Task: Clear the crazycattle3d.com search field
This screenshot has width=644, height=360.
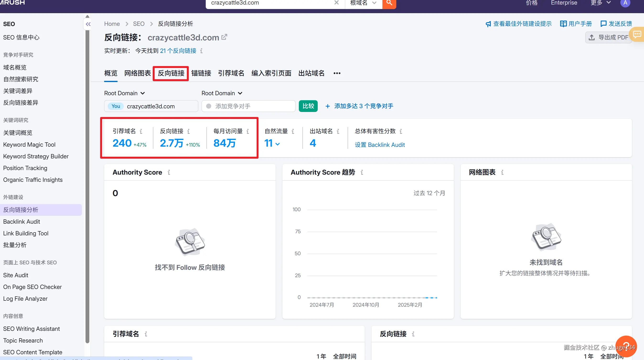Action: tap(337, 3)
